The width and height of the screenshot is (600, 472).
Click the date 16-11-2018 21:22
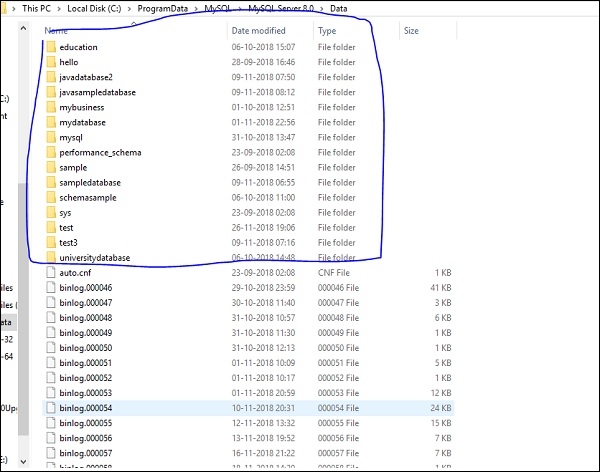click(263, 453)
